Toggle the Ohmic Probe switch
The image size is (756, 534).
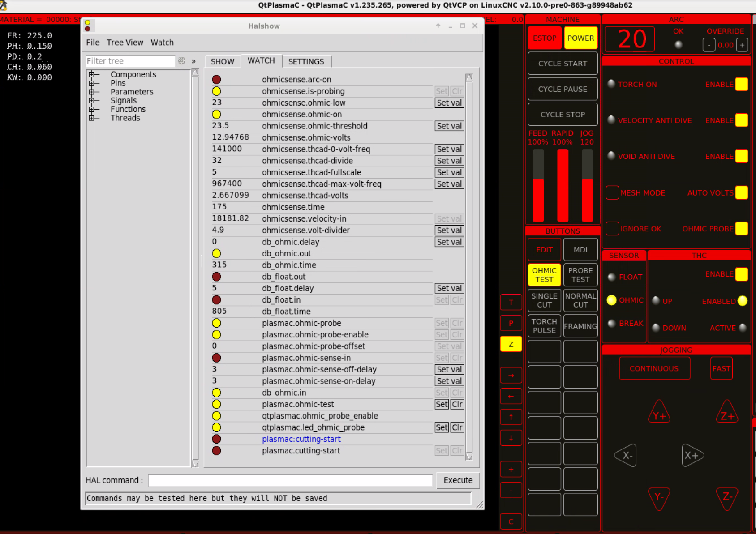(742, 229)
